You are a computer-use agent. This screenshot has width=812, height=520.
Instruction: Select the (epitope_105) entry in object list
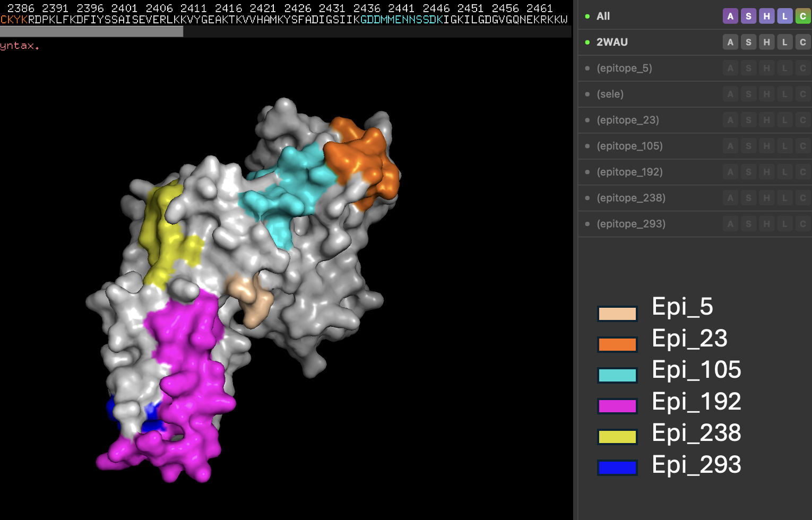tap(629, 146)
